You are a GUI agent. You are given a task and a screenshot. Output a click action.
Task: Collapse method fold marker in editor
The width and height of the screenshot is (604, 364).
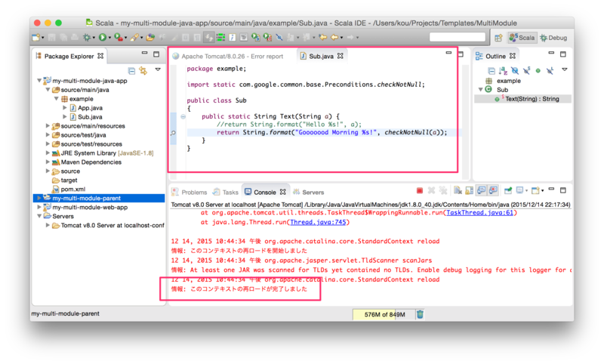pyautogui.click(x=183, y=116)
